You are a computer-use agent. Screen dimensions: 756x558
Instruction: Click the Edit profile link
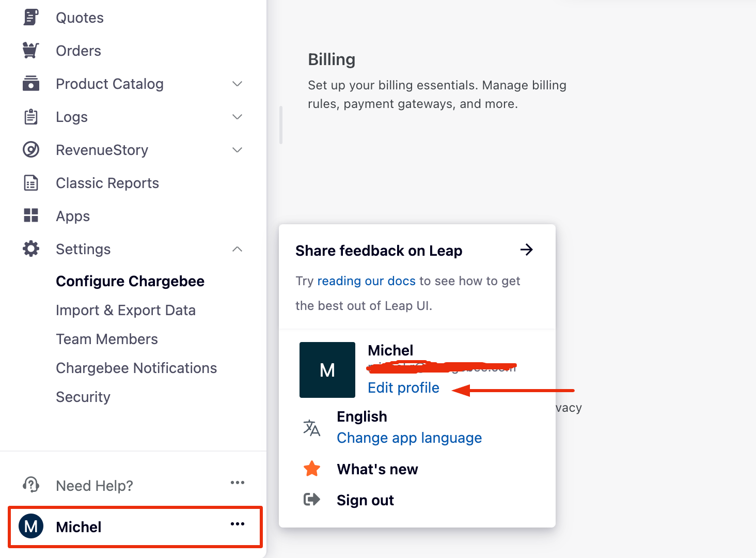tap(403, 388)
